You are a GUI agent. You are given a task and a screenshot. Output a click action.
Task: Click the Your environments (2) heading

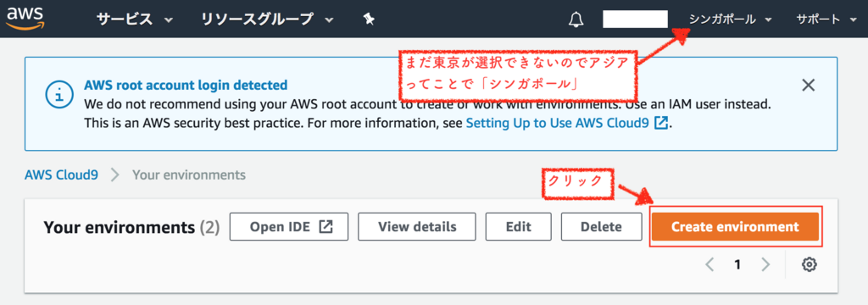[131, 227]
